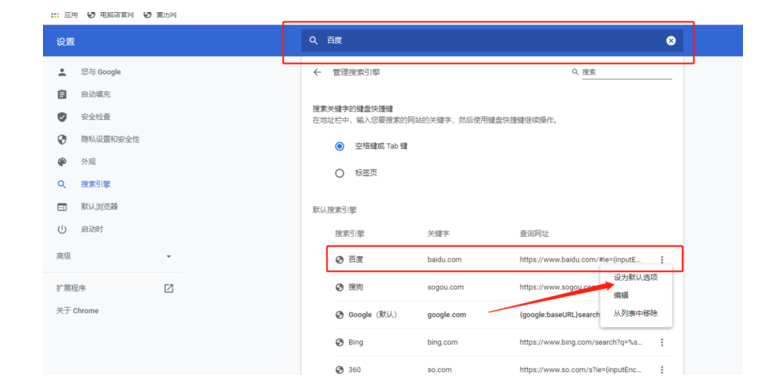Choose 从列表中移除 from the context menu
This screenshot has width=784, height=383.
coord(636,314)
